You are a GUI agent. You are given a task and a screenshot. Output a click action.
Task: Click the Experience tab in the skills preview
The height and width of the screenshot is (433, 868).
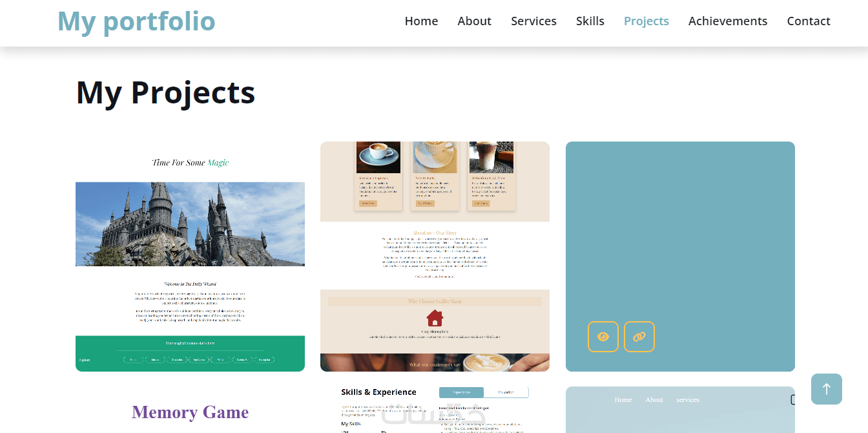461,392
